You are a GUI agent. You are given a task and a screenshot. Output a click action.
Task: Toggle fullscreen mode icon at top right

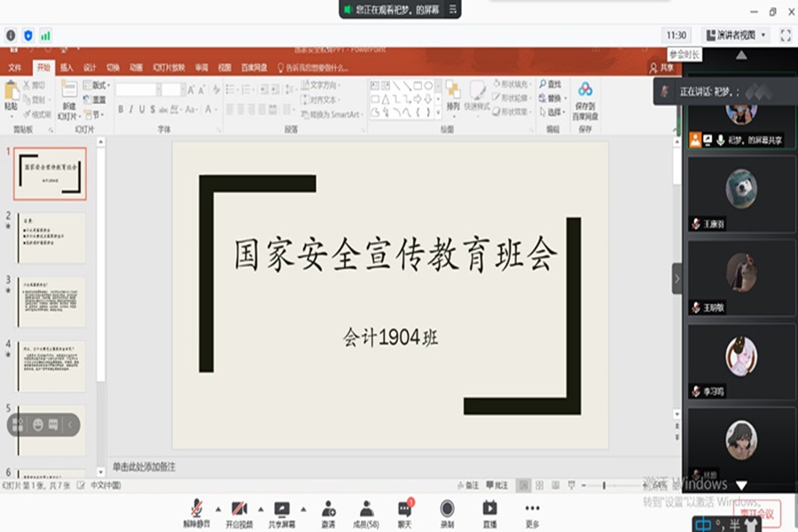785,35
